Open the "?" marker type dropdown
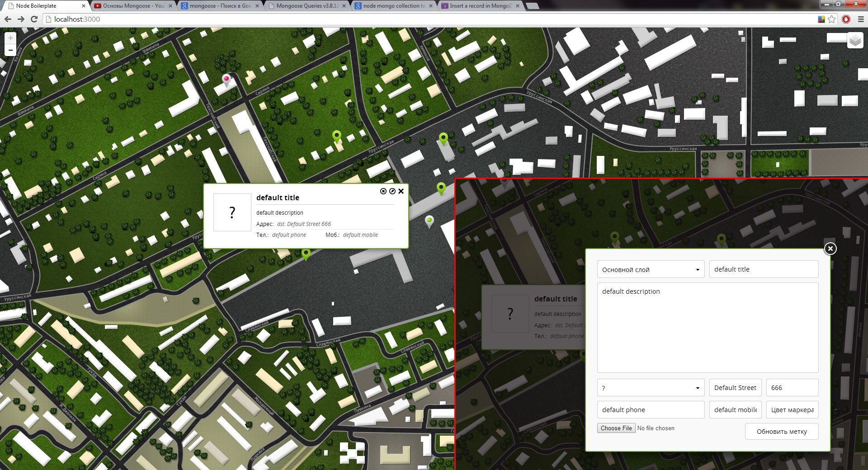The width and height of the screenshot is (868, 470). tap(650, 387)
